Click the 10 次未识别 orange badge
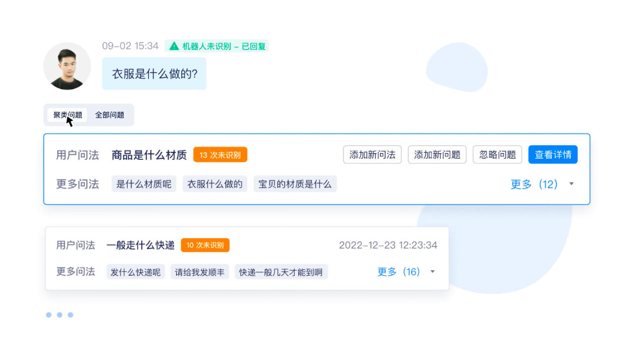Image resolution: width=644 pixels, height=359 pixels. pyautogui.click(x=205, y=245)
